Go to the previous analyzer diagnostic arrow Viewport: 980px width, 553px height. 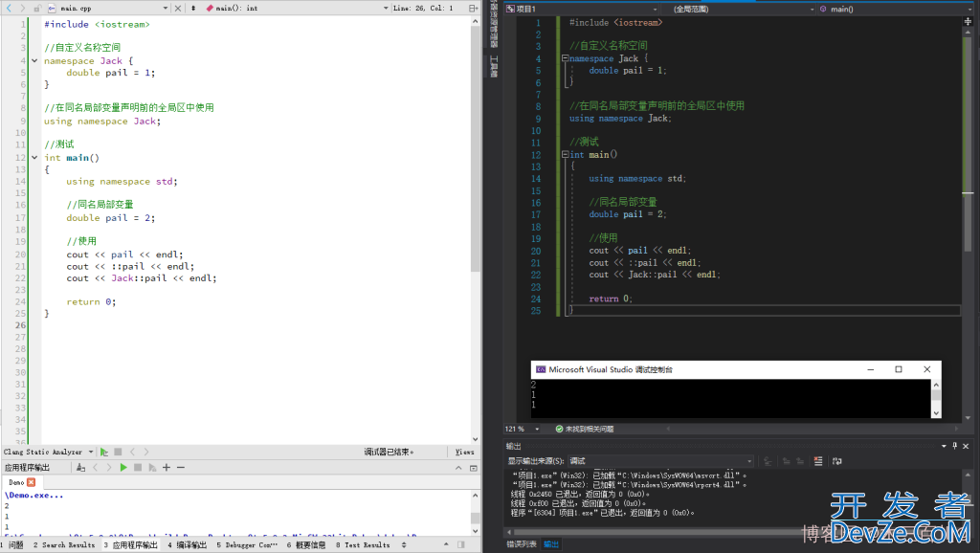click(132, 452)
